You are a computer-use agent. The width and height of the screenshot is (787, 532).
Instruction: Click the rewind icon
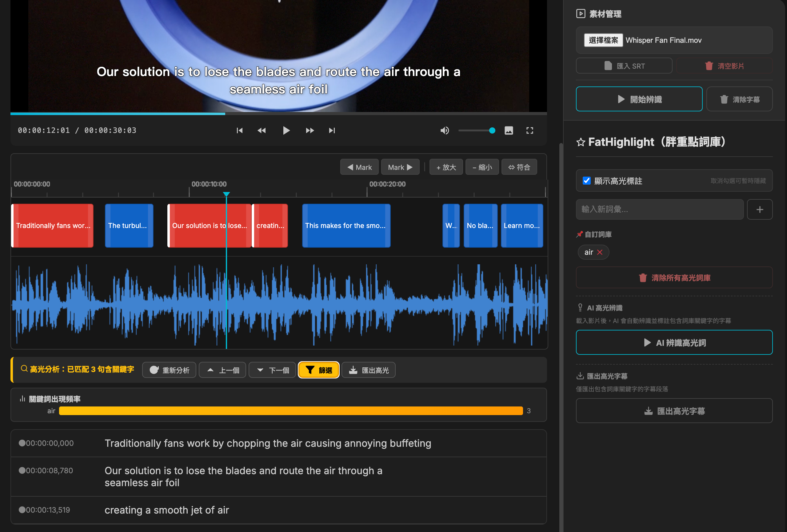pos(262,130)
